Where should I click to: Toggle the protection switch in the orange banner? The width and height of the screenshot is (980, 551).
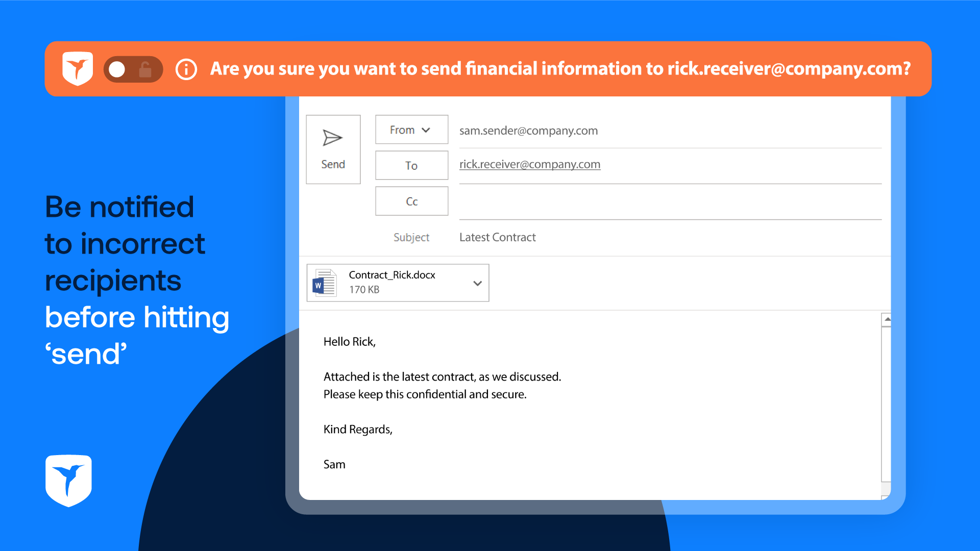click(x=133, y=69)
